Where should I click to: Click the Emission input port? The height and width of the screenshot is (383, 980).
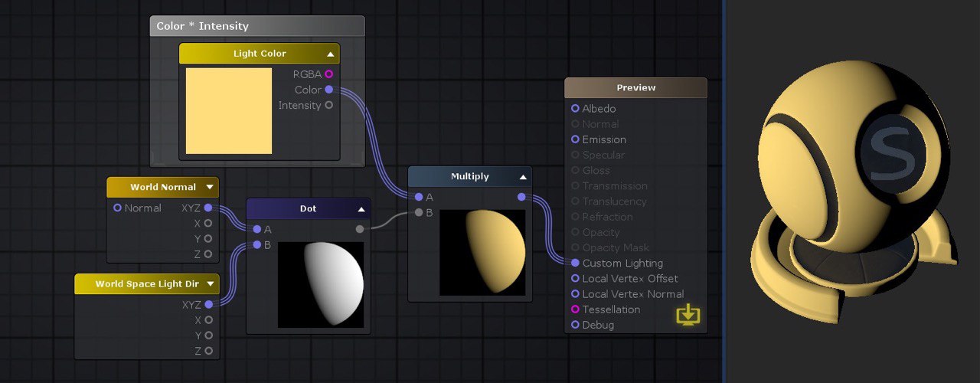coord(575,139)
